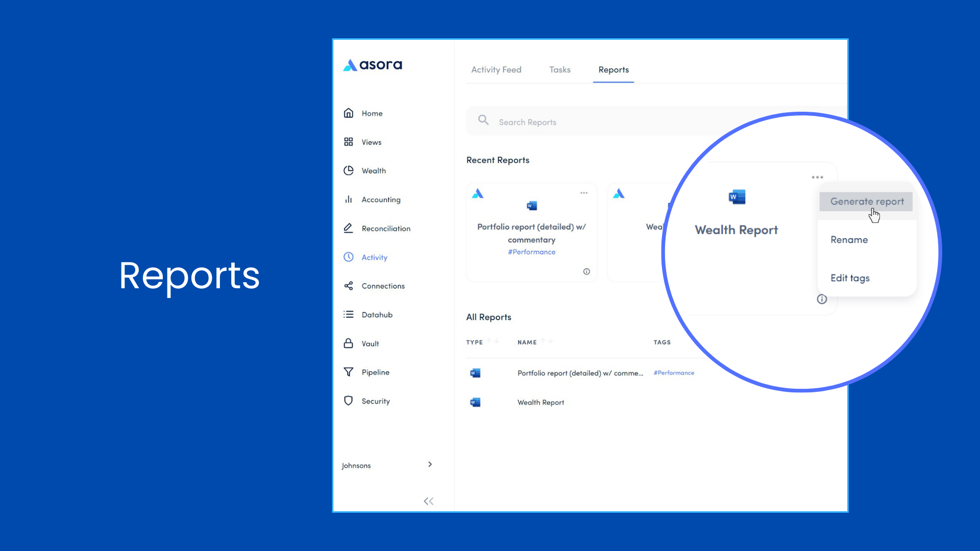The image size is (980, 551).
Task: Open the Wealth section icon
Action: tap(349, 170)
